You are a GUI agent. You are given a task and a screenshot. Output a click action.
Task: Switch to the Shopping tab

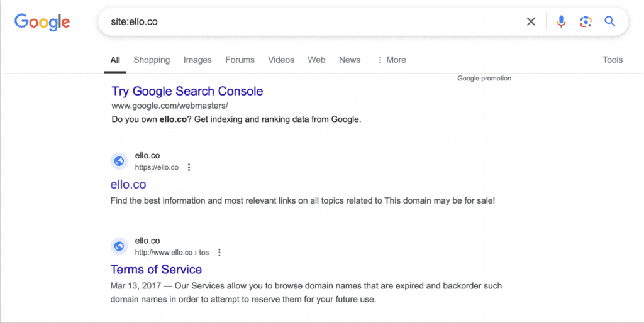pos(152,60)
